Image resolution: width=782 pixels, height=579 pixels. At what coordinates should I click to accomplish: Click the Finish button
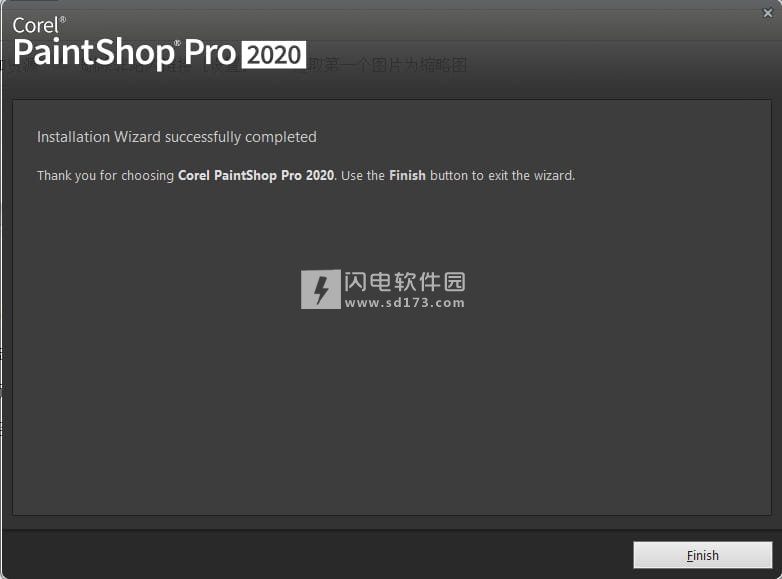702,555
